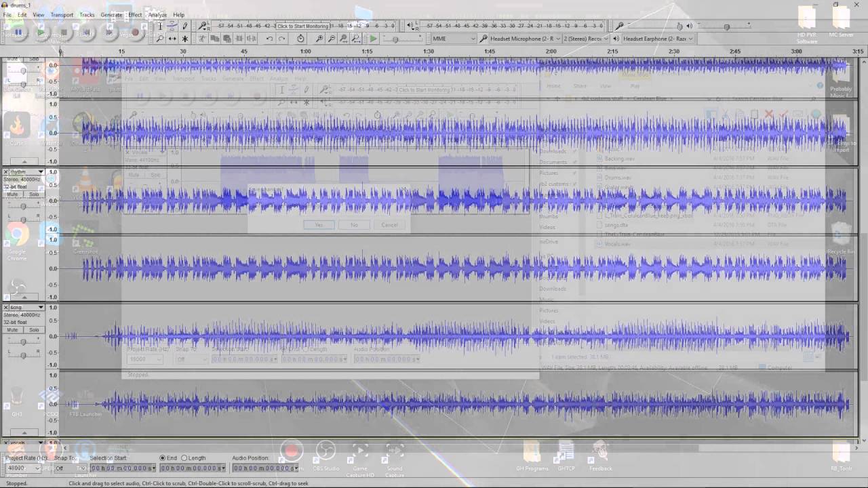
Task: Toggle Solo on the song track
Action: click(34, 330)
